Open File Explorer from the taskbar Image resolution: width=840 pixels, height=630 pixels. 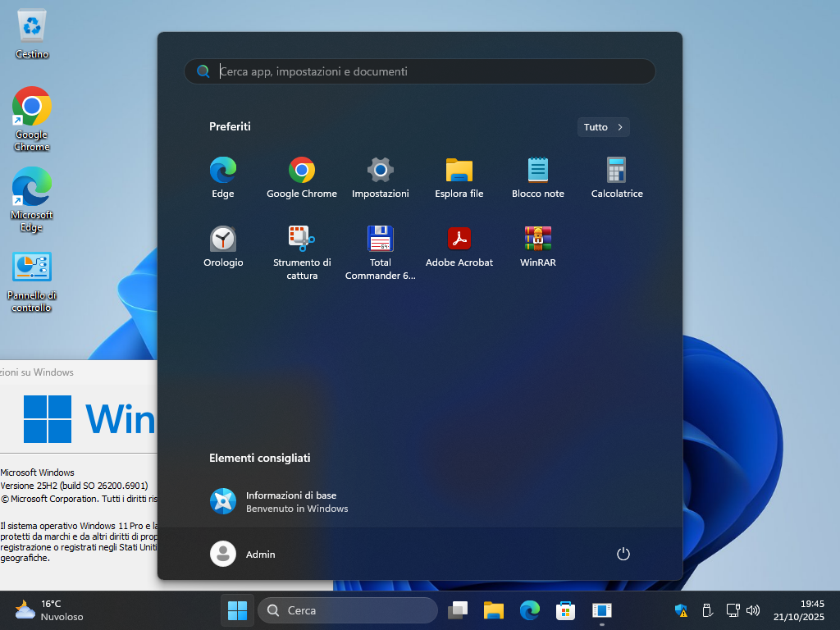(x=493, y=610)
